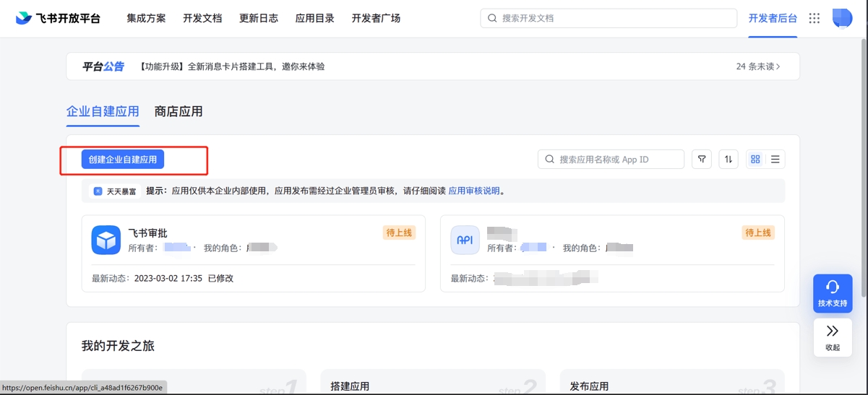Click the Feishu Open Platform logo

click(58, 18)
